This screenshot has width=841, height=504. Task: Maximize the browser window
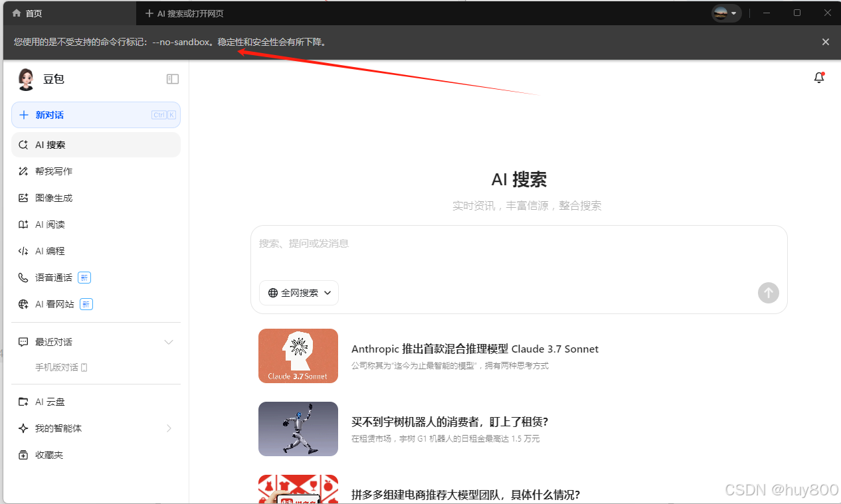click(797, 13)
